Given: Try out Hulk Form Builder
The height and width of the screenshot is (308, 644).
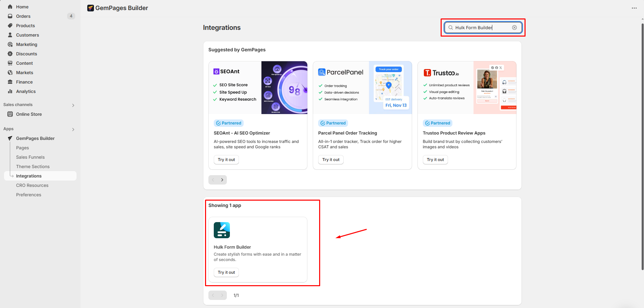Looking at the screenshot, I should coord(226,272).
